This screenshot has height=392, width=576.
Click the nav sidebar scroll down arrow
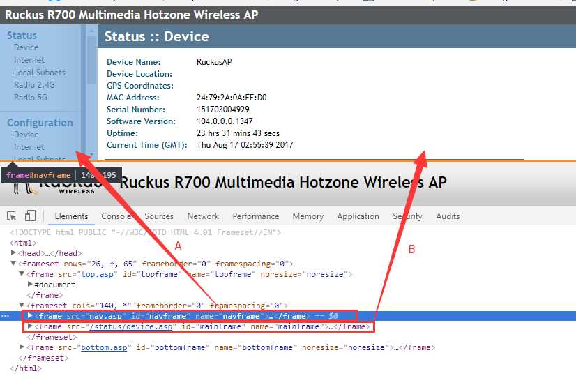[92, 154]
